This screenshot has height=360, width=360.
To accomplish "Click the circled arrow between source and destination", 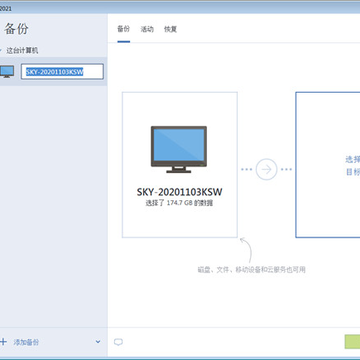I will [266, 169].
